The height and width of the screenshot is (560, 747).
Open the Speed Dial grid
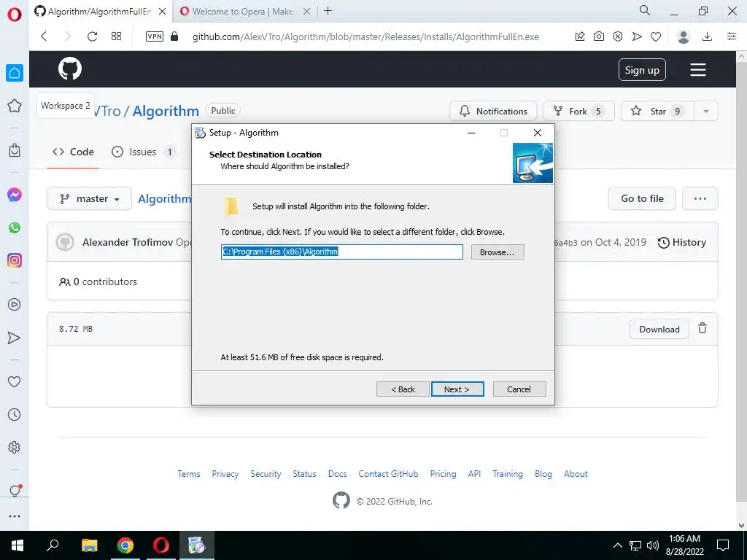(x=116, y=36)
